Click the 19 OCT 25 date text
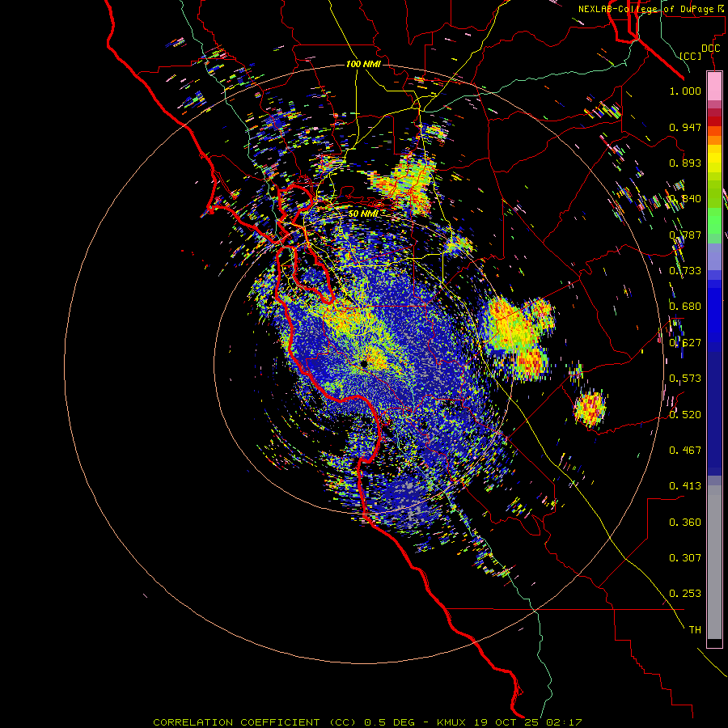Image resolution: width=728 pixels, height=728 pixels. 506,722
